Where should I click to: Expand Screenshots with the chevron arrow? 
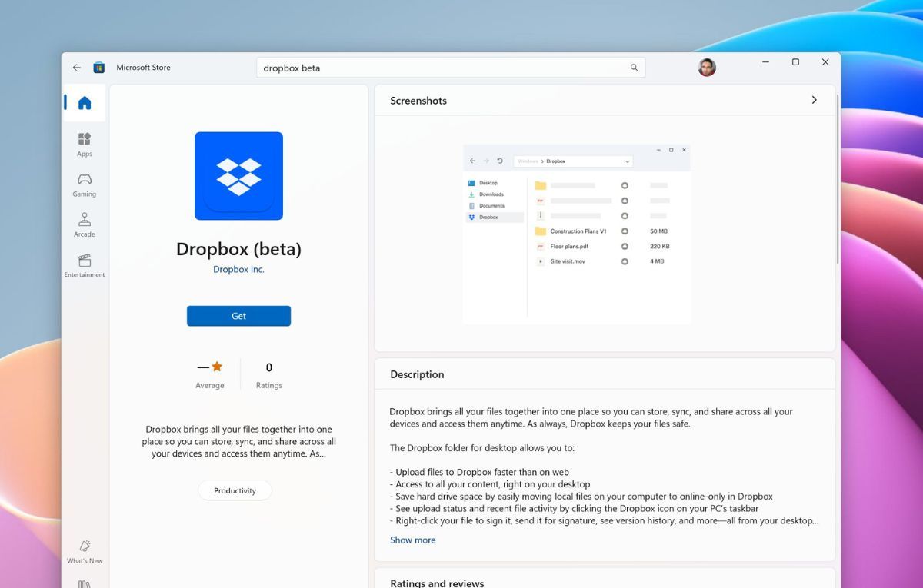[814, 100]
